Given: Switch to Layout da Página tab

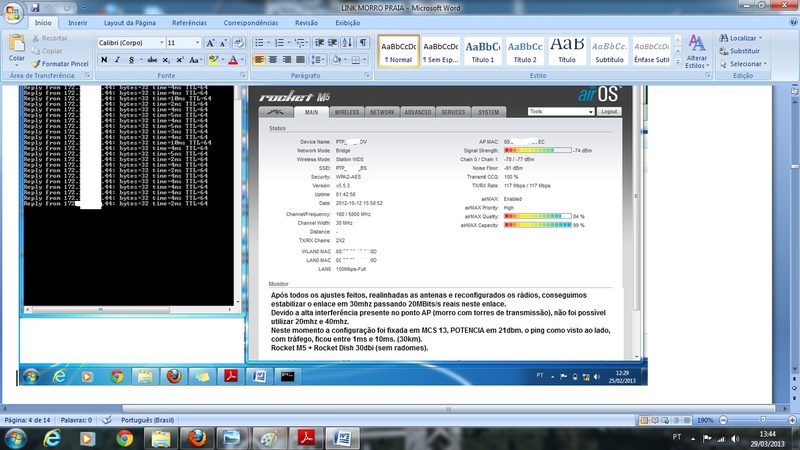Looking at the screenshot, I should 130,23.
